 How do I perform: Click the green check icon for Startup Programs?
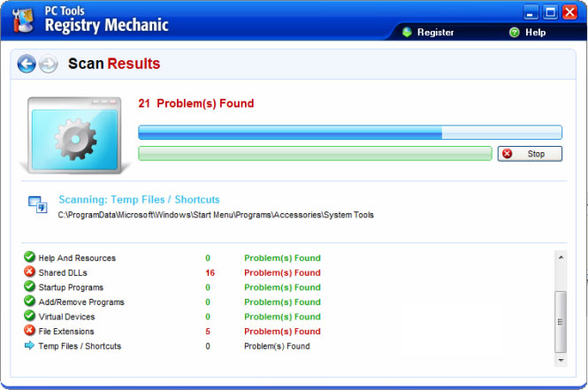point(29,287)
